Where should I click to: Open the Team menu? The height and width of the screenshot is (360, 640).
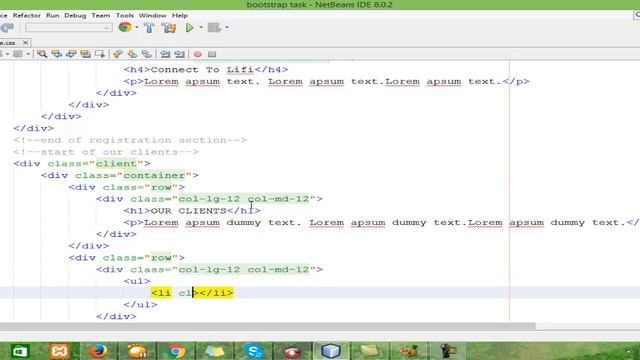pyautogui.click(x=100, y=15)
